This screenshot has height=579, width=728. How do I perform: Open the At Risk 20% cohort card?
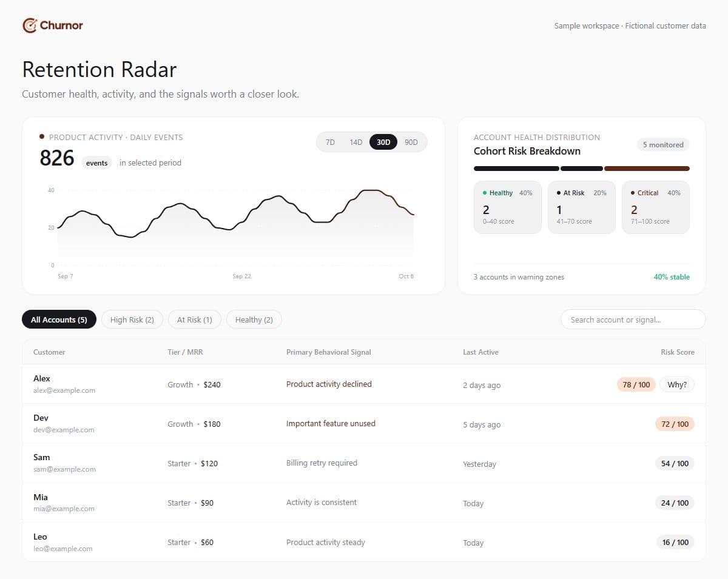582,207
